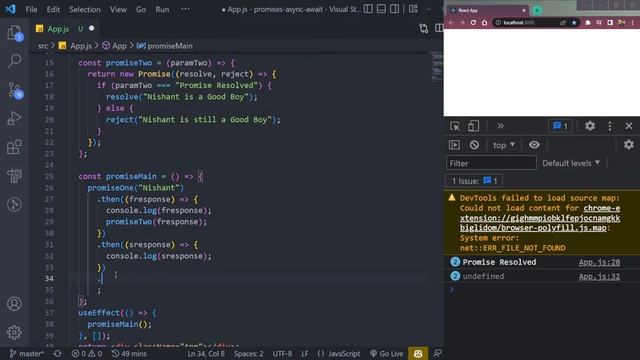Go to browser home page
640x360 pixels.
coord(484,22)
